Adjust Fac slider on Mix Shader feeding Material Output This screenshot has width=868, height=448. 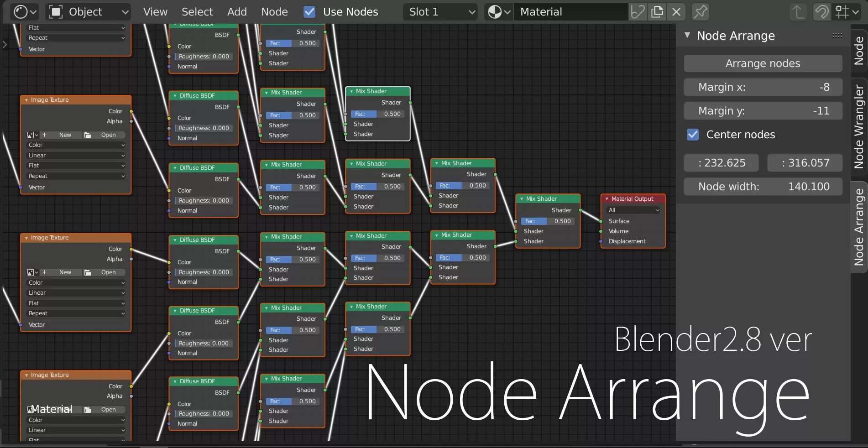point(548,221)
